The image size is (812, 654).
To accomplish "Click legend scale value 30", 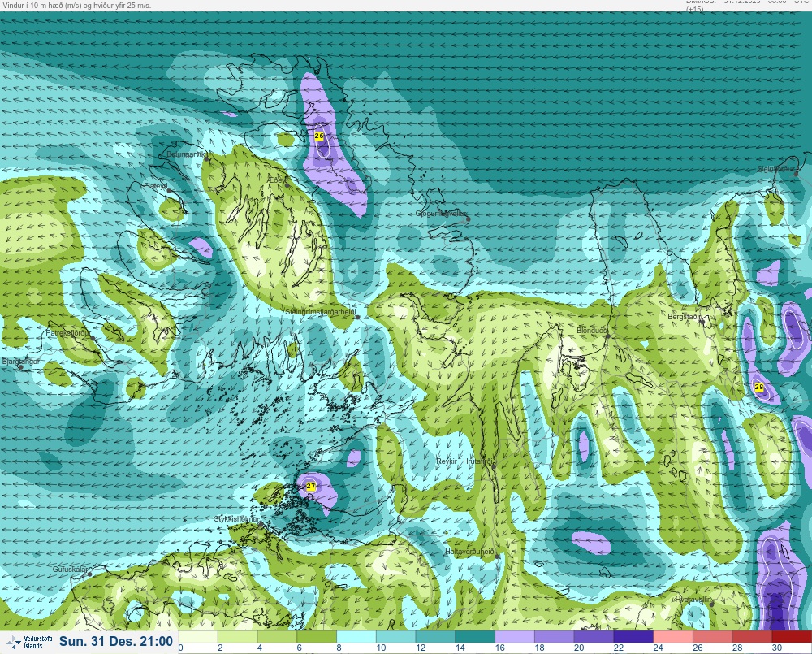I will (777, 648).
